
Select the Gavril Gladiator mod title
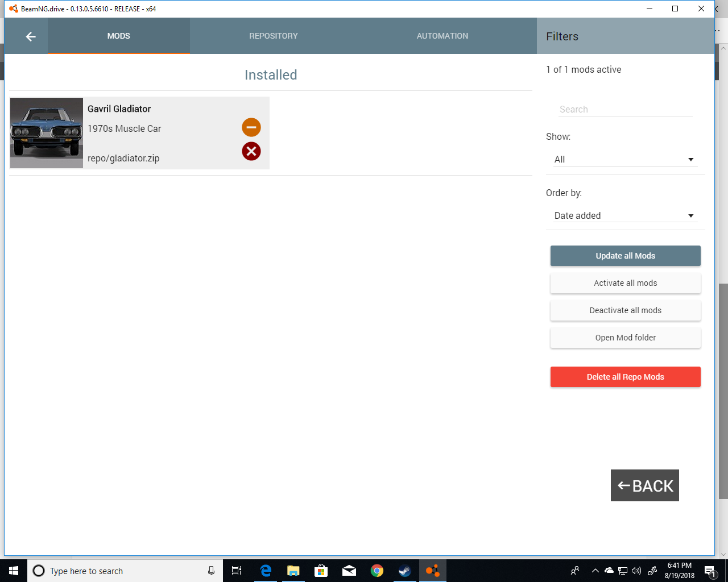click(119, 109)
